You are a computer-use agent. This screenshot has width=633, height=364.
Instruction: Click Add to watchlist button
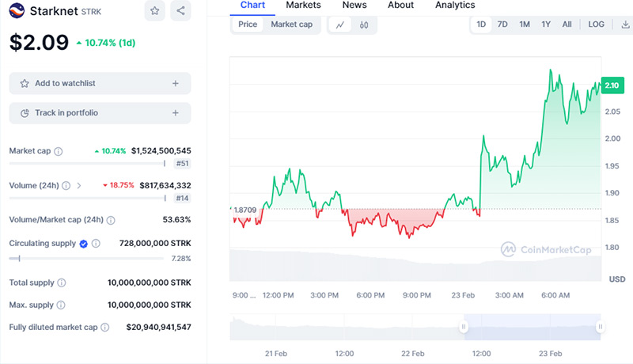(x=100, y=83)
